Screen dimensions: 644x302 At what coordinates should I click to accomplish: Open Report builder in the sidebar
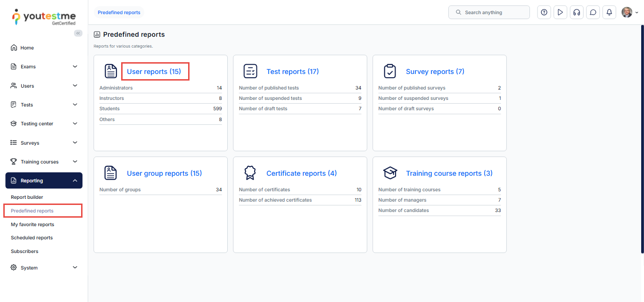point(27,197)
